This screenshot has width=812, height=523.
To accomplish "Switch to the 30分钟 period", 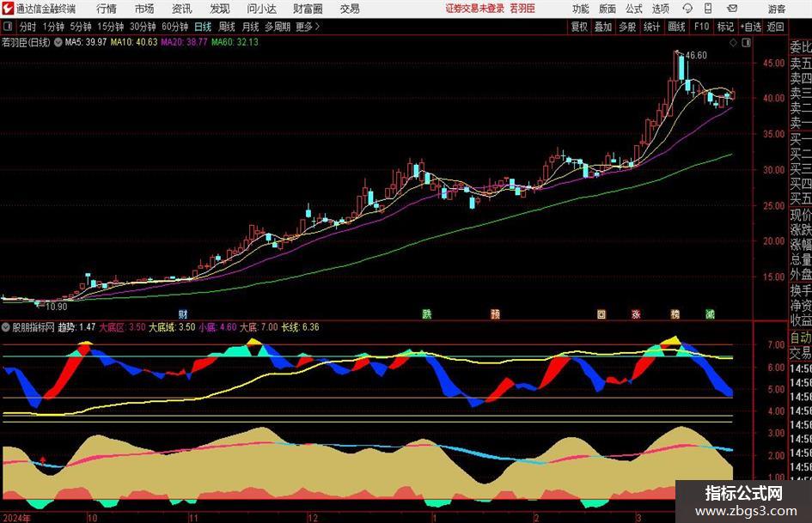I will click(x=143, y=27).
